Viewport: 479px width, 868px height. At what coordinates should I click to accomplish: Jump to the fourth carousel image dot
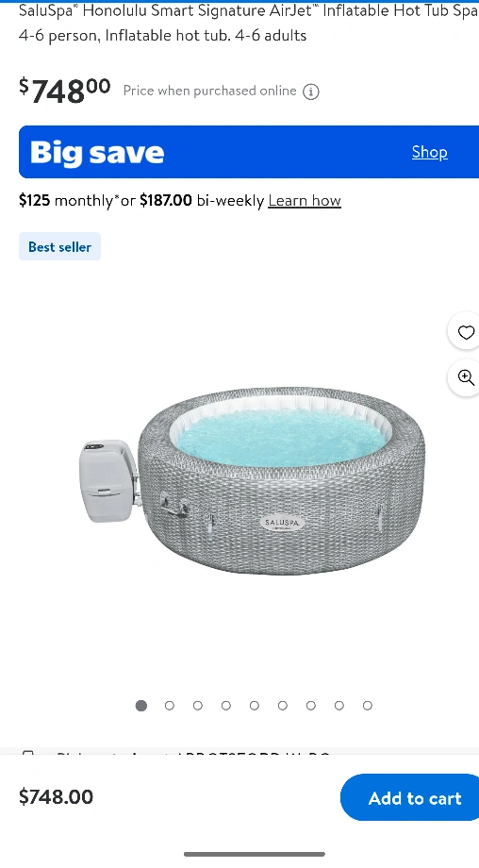pos(225,706)
